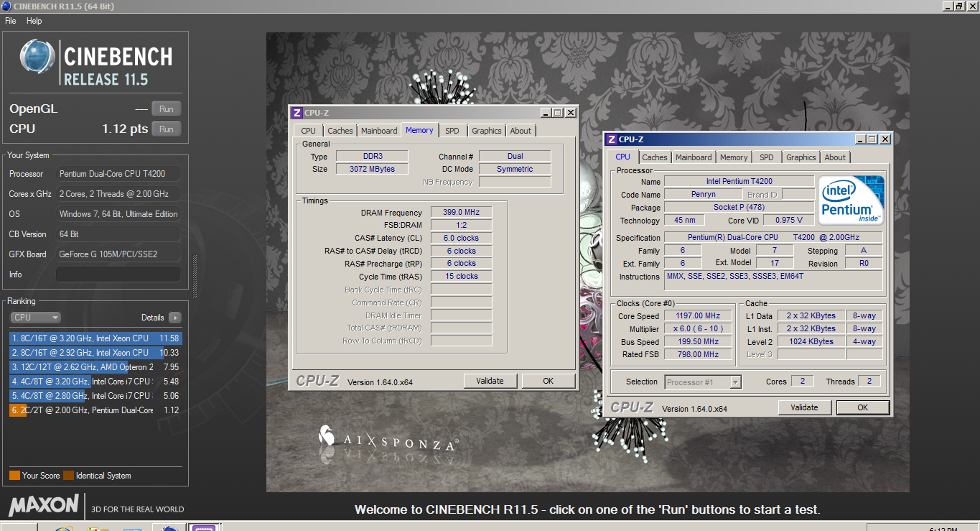The height and width of the screenshot is (531, 980).
Task: Click the DDR3 memory type value
Action: point(371,157)
